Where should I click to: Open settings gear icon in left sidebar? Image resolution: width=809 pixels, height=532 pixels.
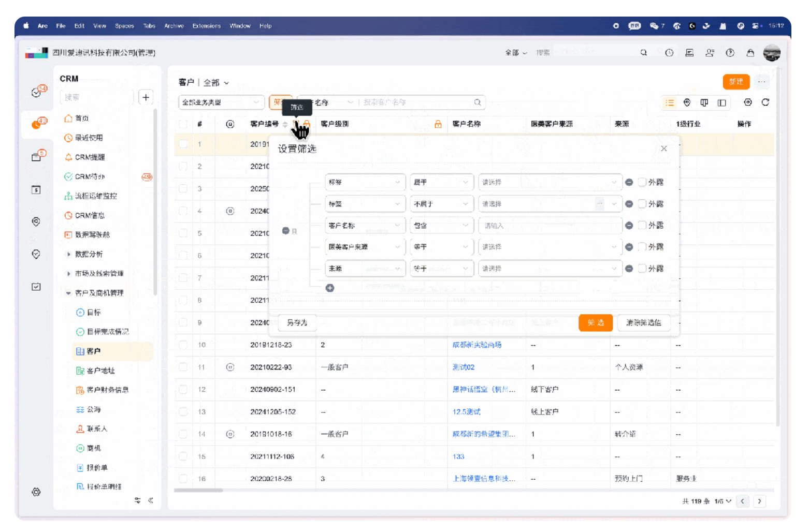(x=36, y=492)
